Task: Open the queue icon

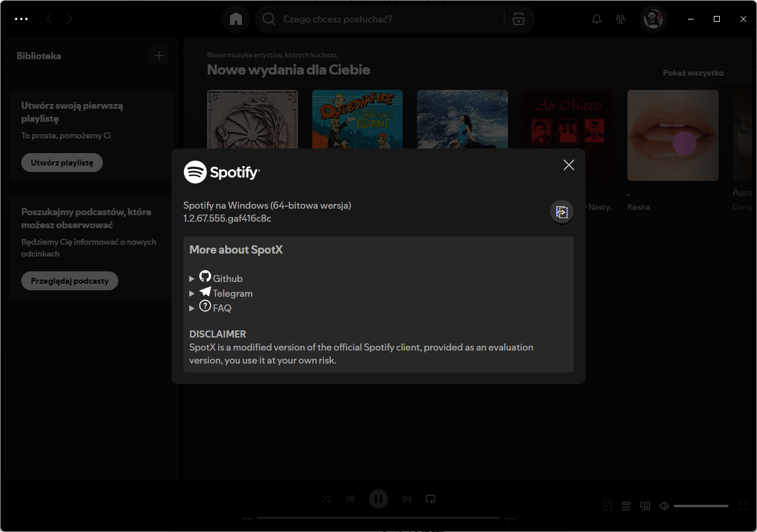Action: (x=626, y=506)
